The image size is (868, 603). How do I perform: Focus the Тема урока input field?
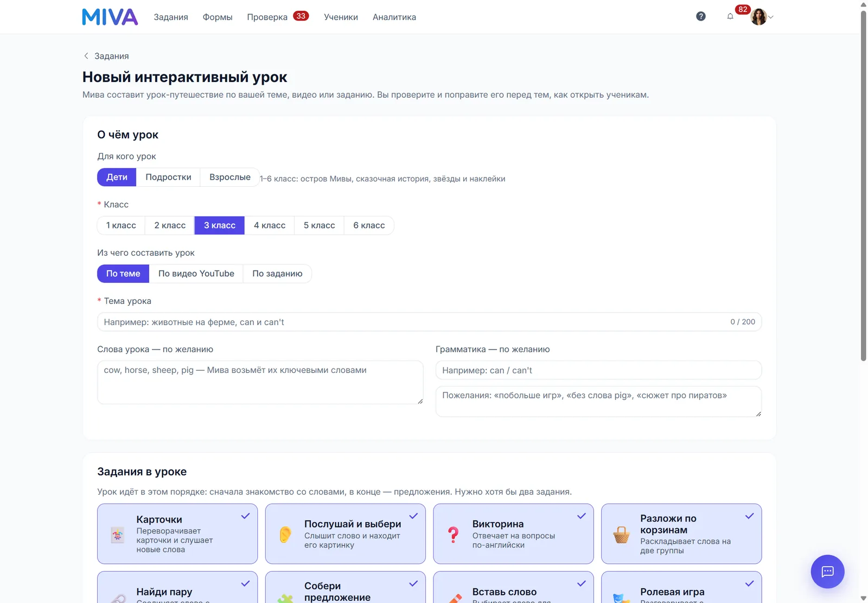click(x=430, y=322)
